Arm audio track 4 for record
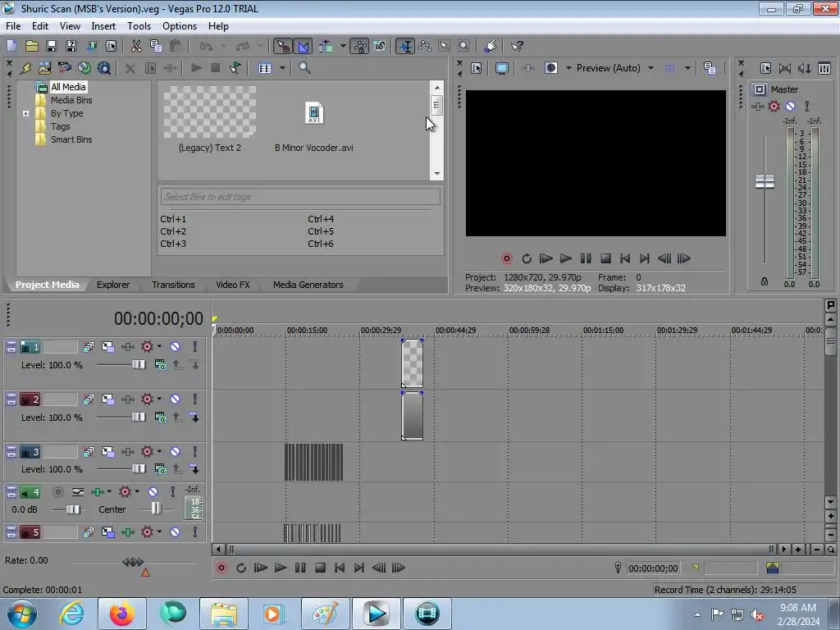The width and height of the screenshot is (840, 630). tap(58, 492)
